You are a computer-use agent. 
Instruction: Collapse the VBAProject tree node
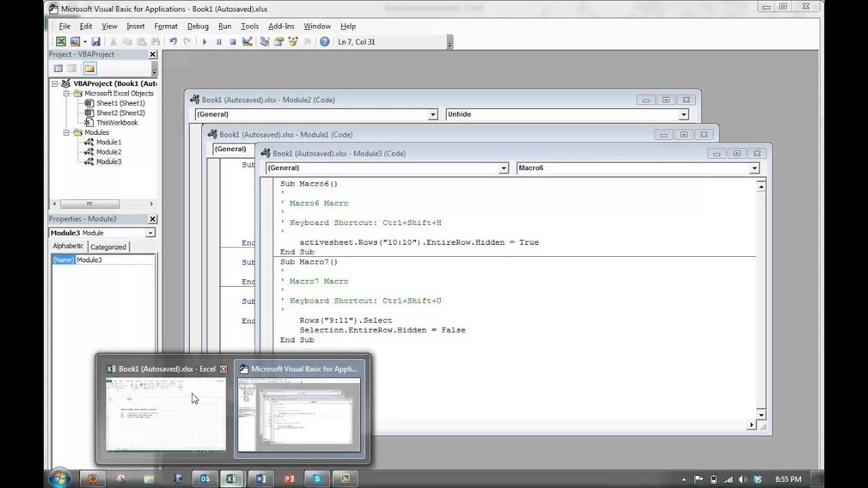click(55, 83)
